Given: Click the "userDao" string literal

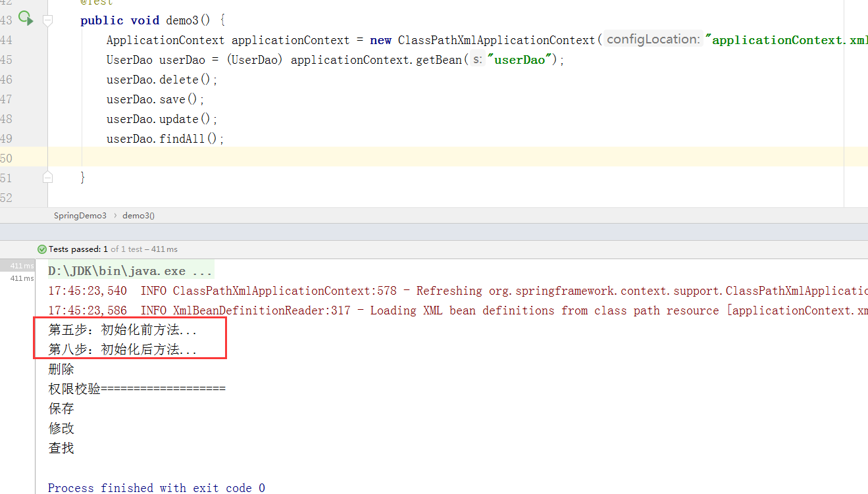Looking at the screenshot, I should point(519,60).
